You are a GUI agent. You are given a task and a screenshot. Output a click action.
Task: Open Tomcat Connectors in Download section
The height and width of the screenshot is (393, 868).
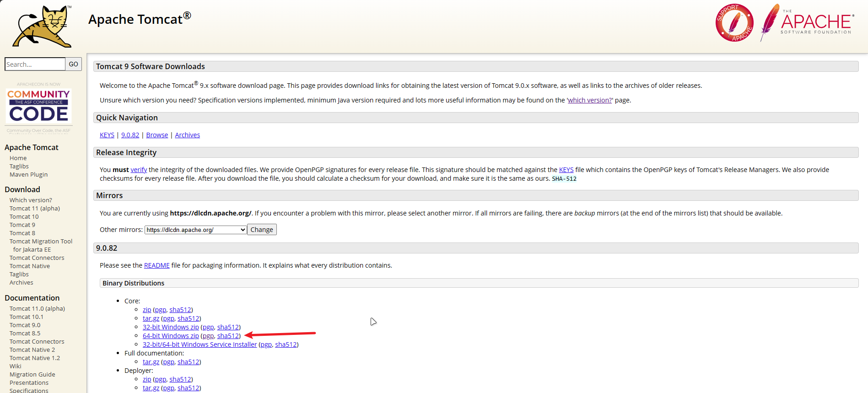pyautogui.click(x=37, y=258)
